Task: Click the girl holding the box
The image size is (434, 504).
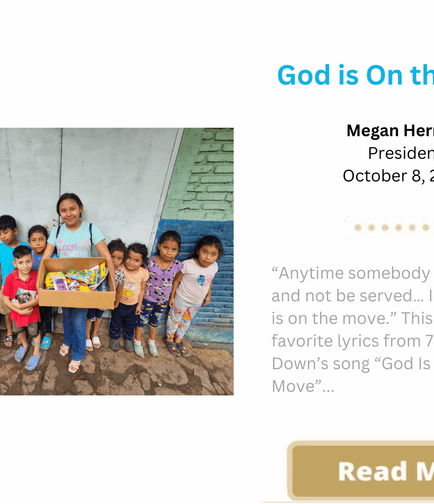Action: (x=74, y=235)
